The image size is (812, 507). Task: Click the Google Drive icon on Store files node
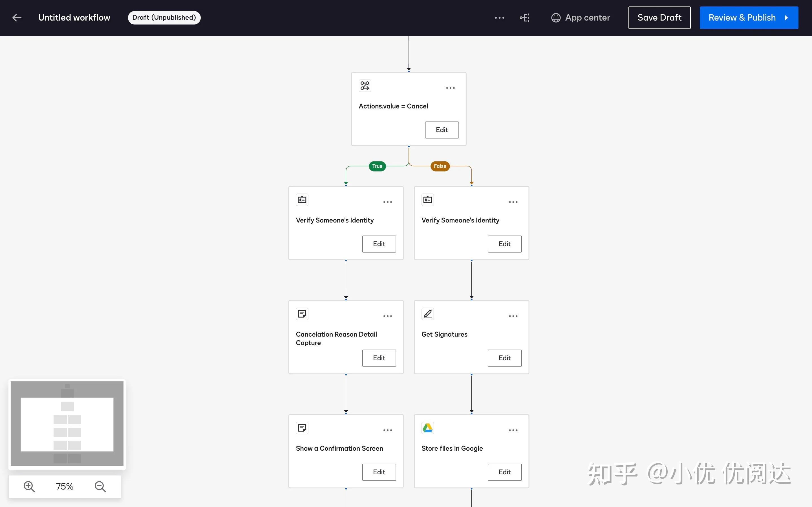click(x=427, y=428)
